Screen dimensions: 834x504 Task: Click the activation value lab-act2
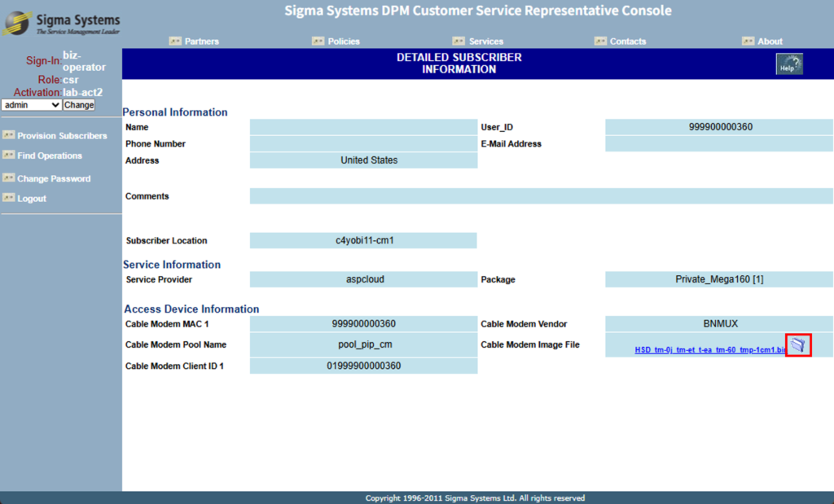pyautogui.click(x=82, y=93)
